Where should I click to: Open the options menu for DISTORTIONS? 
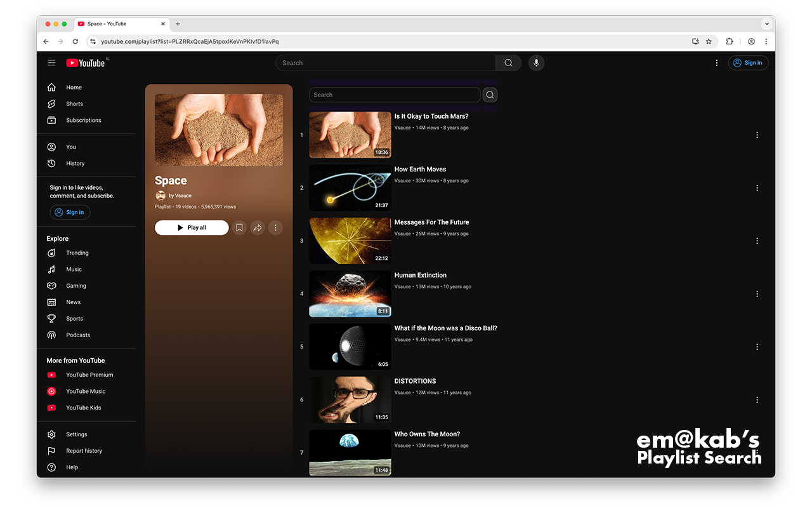(757, 400)
